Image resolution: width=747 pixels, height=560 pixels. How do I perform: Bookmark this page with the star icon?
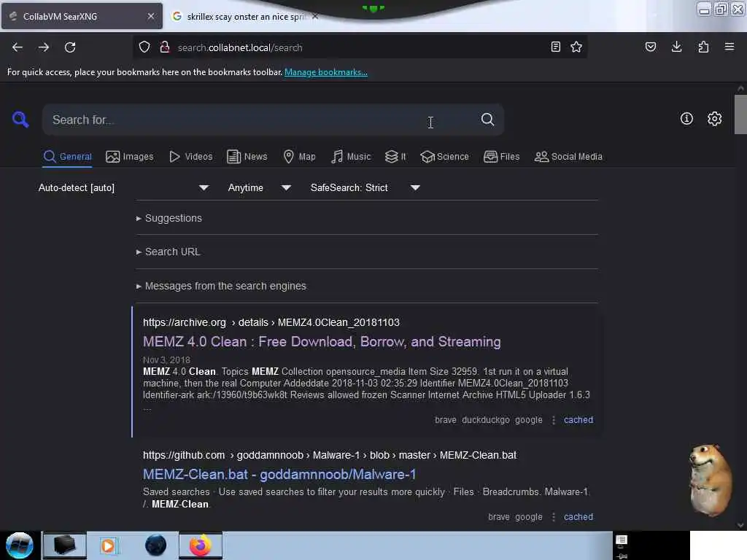click(576, 47)
